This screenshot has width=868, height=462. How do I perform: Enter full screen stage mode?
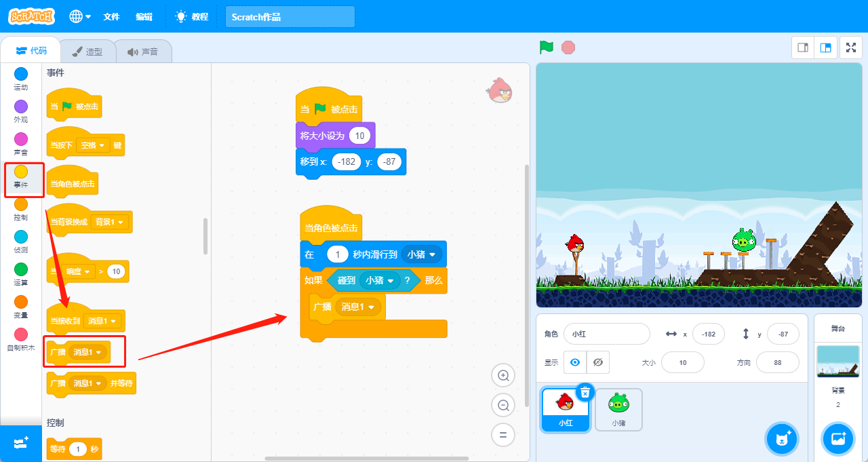point(851,47)
